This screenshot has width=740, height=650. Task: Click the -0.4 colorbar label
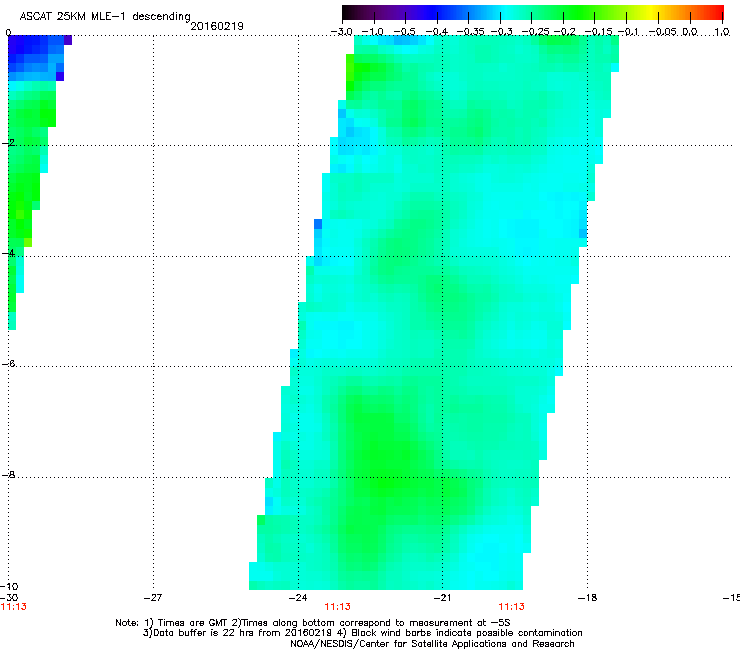(437, 32)
